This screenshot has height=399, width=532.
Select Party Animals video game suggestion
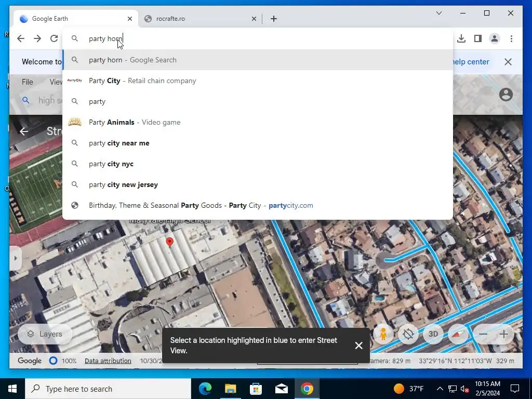258,122
